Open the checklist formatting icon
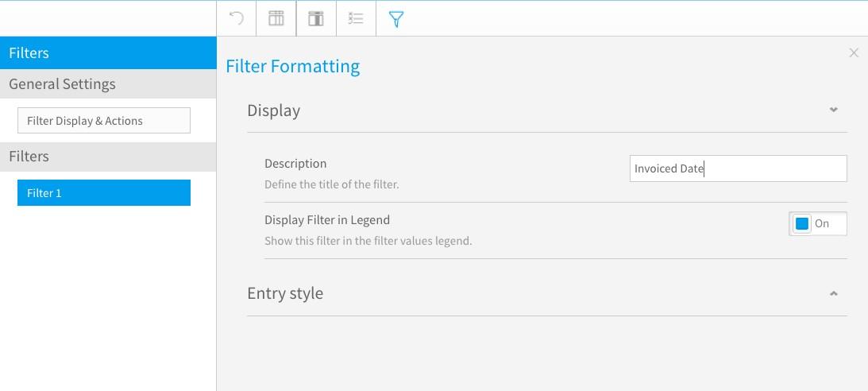Viewport: 868px width, 391px height. 356,19
